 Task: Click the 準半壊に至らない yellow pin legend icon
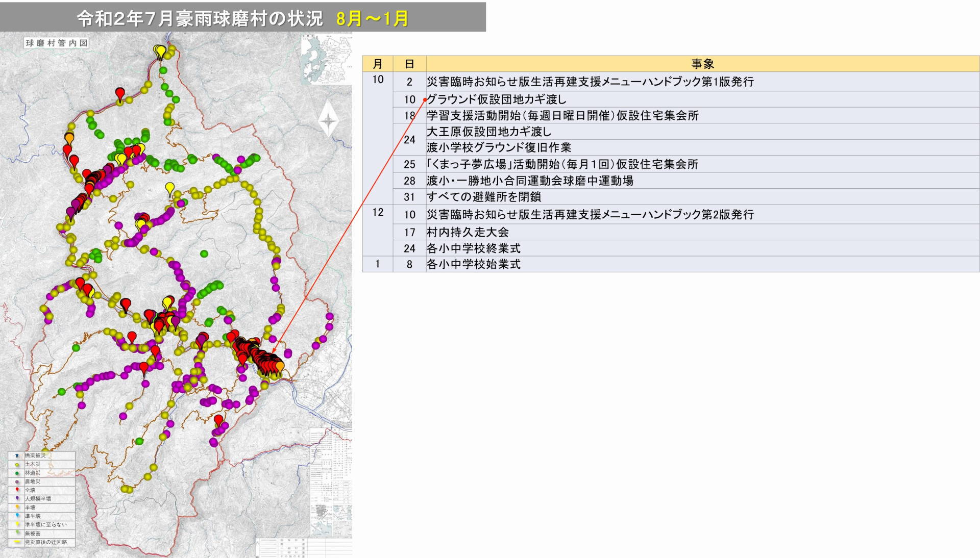click(17, 524)
